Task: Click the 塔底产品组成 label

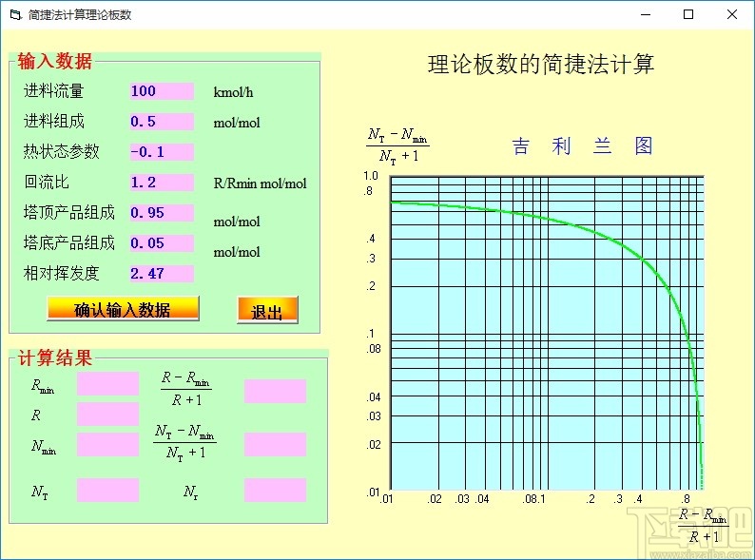Action: 68,242
